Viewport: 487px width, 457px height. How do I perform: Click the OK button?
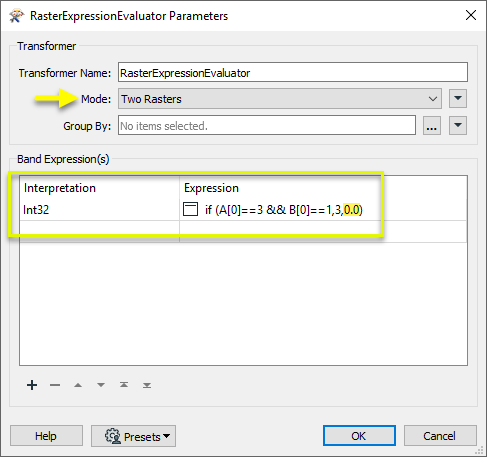click(x=359, y=435)
